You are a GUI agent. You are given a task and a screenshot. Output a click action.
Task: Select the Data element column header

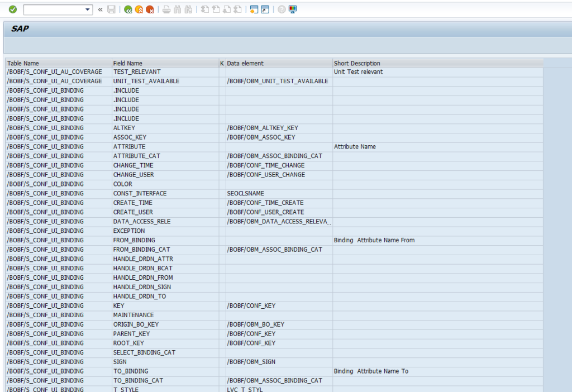point(279,63)
